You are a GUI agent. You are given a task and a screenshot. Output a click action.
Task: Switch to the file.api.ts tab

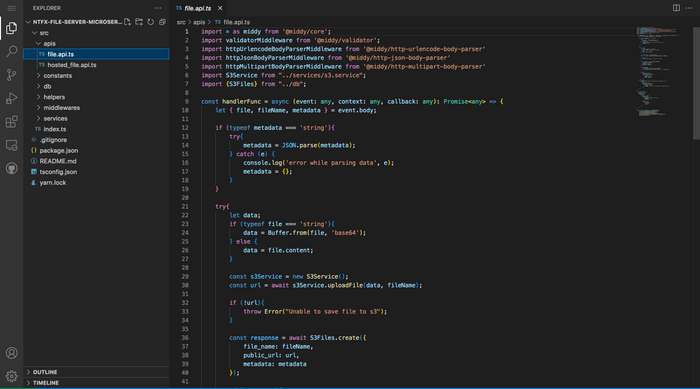(198, 8)
